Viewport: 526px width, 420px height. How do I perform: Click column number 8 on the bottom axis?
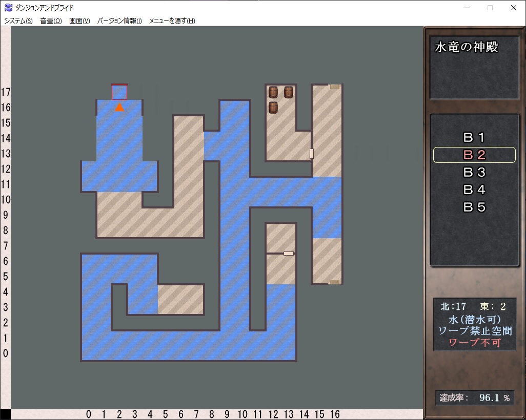(x=212, y=415)
